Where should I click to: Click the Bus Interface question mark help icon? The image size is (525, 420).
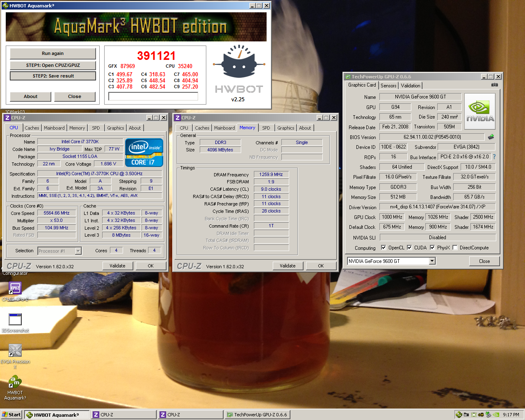[494, 157]
